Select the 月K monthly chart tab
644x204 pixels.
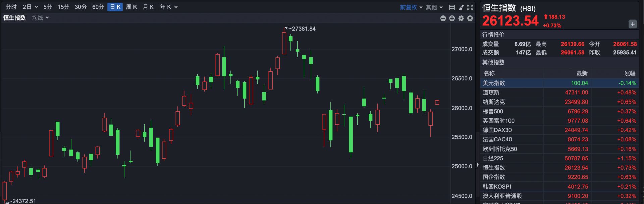click(x=148, y=7)
